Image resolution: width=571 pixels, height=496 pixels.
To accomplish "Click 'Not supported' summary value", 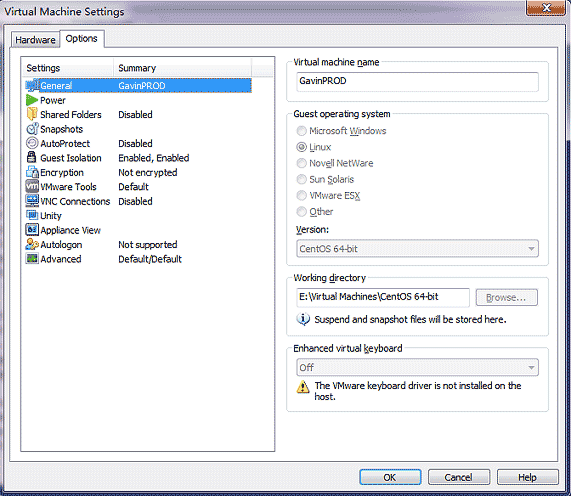I will pyautogui.click(x=148, y=245).
